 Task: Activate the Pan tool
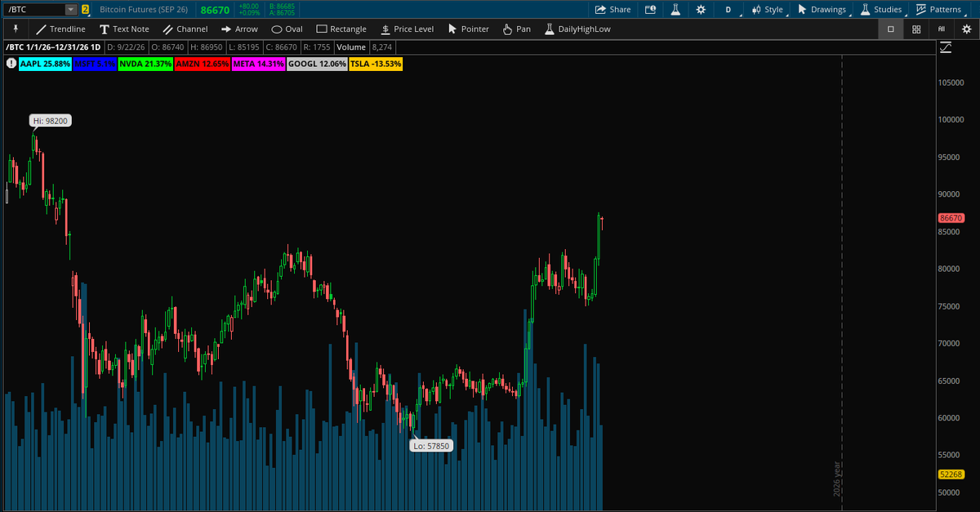(x=517, y=29)
